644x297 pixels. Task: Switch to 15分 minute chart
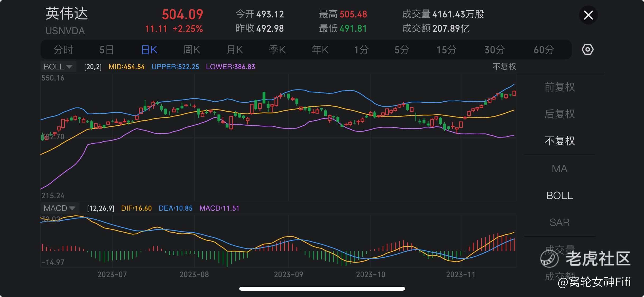point(446,50)
